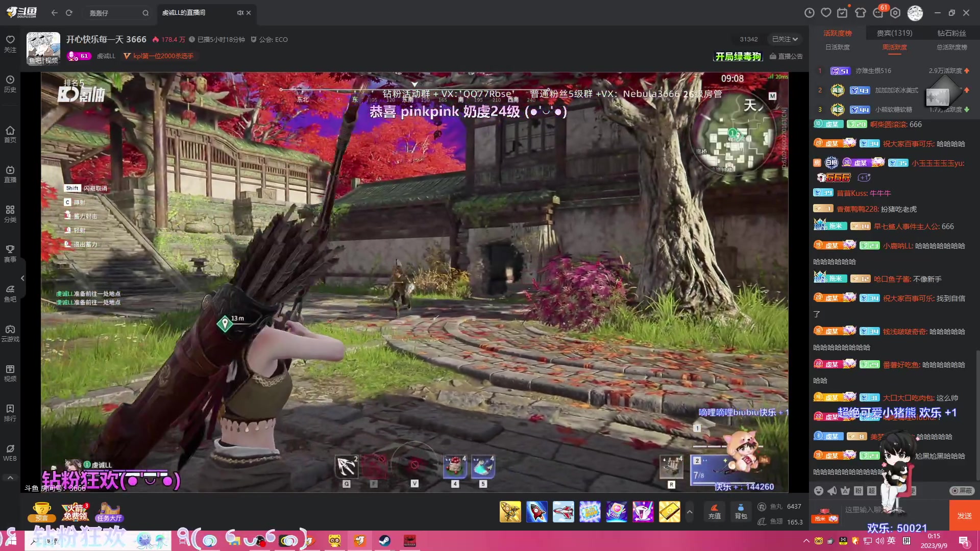Switch to 贵宾(1319) tab

tap(894, 33)
